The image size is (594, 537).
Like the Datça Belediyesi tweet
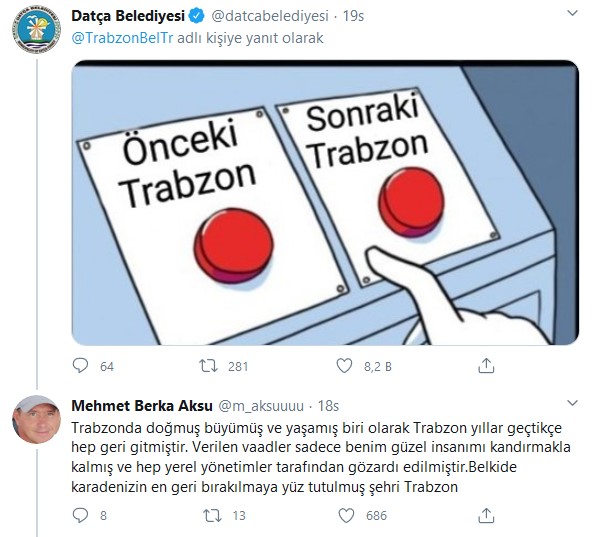point(344,366)
